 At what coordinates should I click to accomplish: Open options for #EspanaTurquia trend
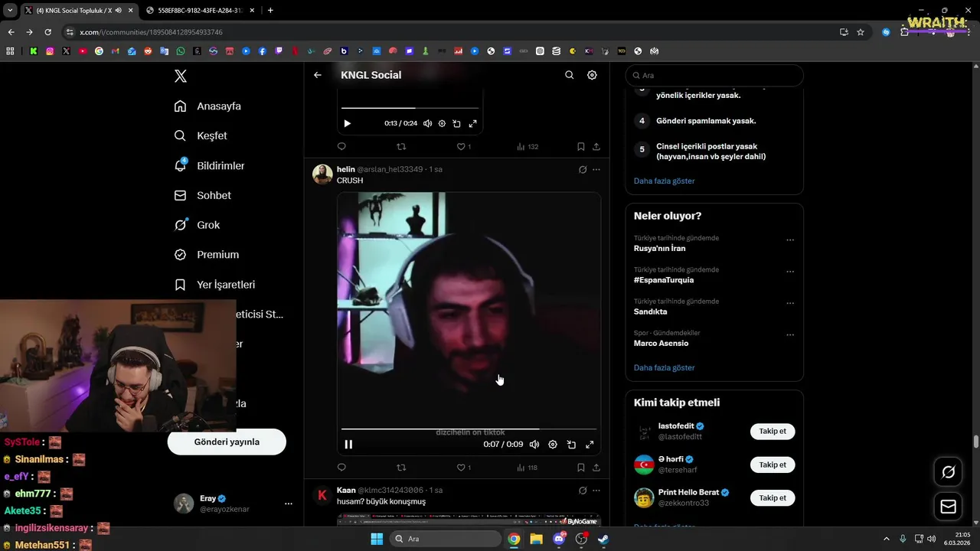coord(790,272)
